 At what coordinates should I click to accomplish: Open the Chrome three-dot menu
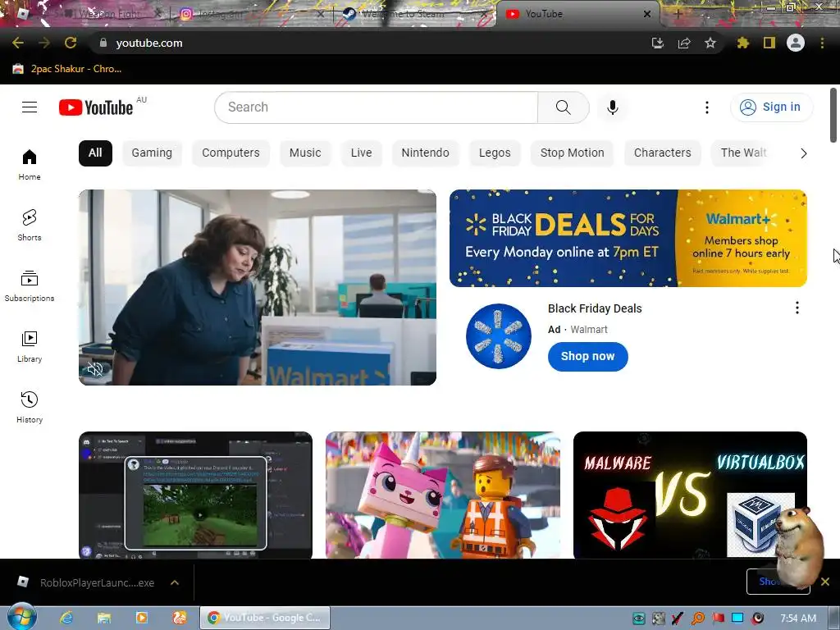822,43
